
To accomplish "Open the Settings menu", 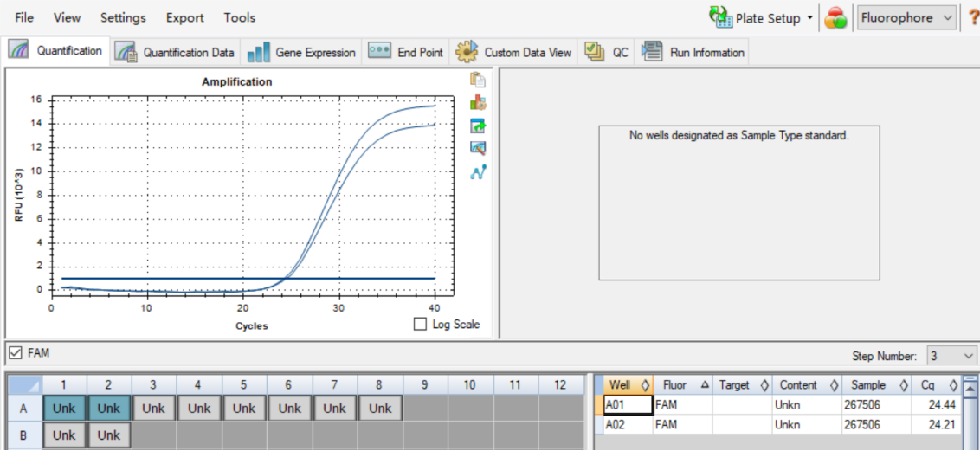I will coord(123,17).
